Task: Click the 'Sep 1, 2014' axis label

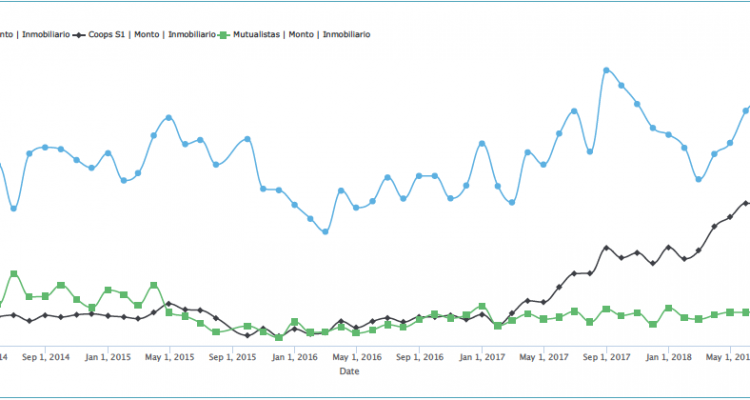Action: tap(45, 356)
